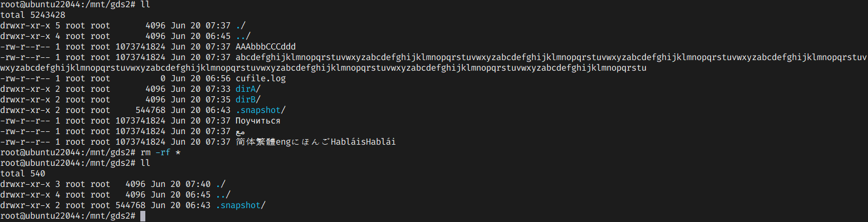The width and height of the screenshot is (868, 222).
Task: Click the Cyrillic filename Поучиться
Action: point(258,121)
